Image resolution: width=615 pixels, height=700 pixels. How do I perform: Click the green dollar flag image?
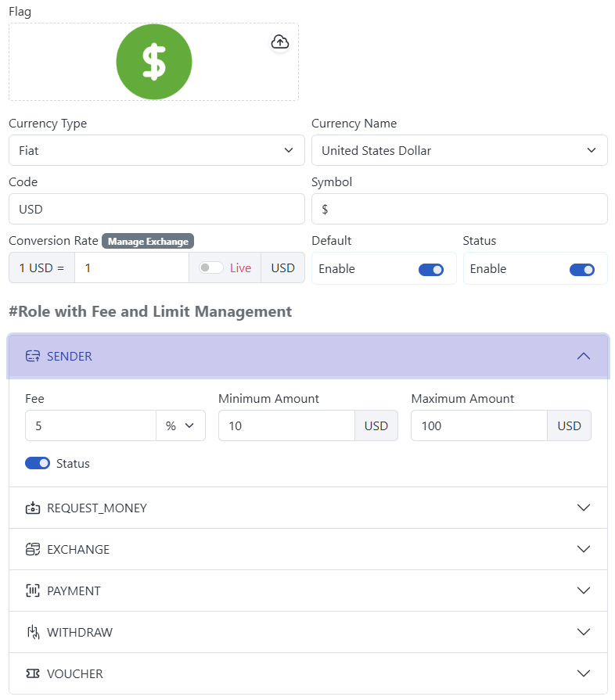click(x=154, y=62)
